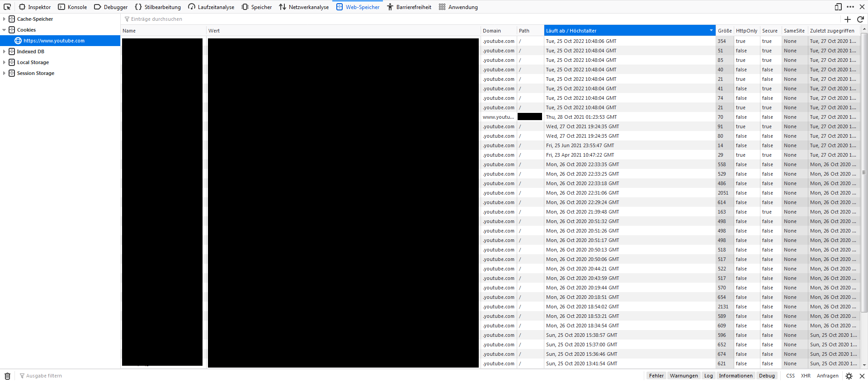
Task: Sort by SameSite column header
Action: point(795,31)
